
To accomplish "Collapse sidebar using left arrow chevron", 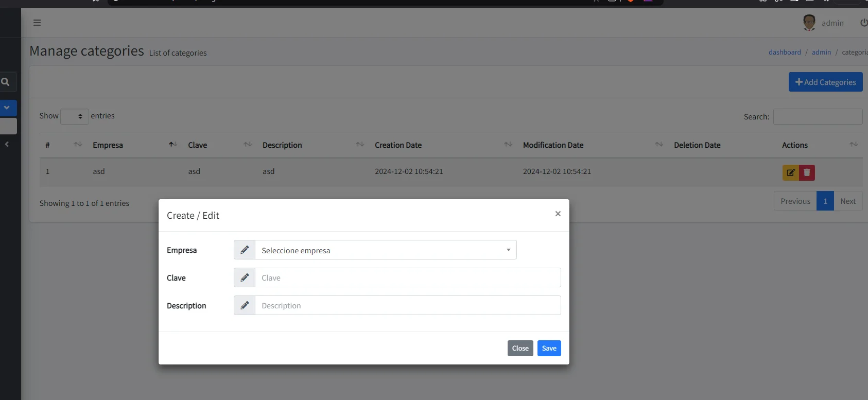I will click(7, 144).
